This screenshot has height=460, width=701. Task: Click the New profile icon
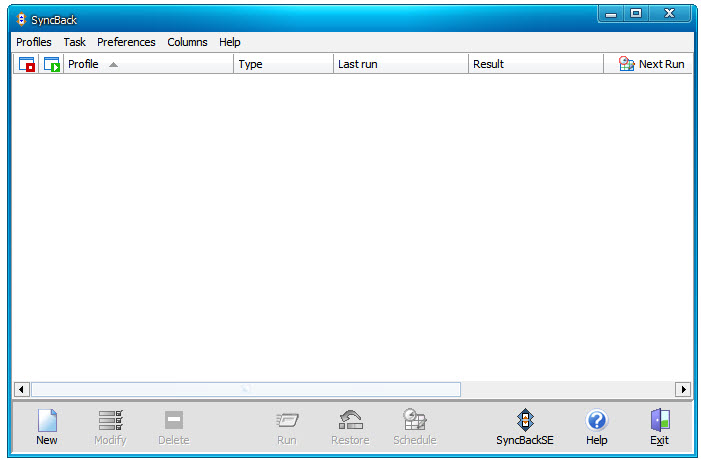tap(47, 420)
